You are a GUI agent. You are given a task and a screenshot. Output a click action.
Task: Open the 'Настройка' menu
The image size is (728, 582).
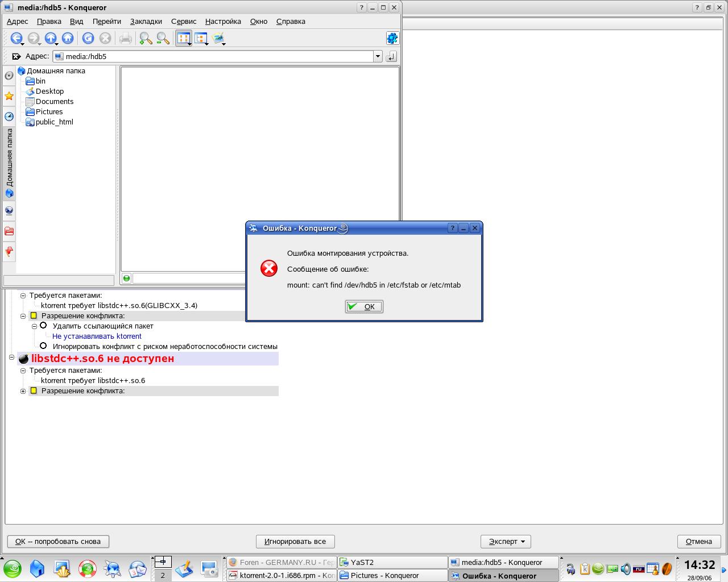(223, 22)
